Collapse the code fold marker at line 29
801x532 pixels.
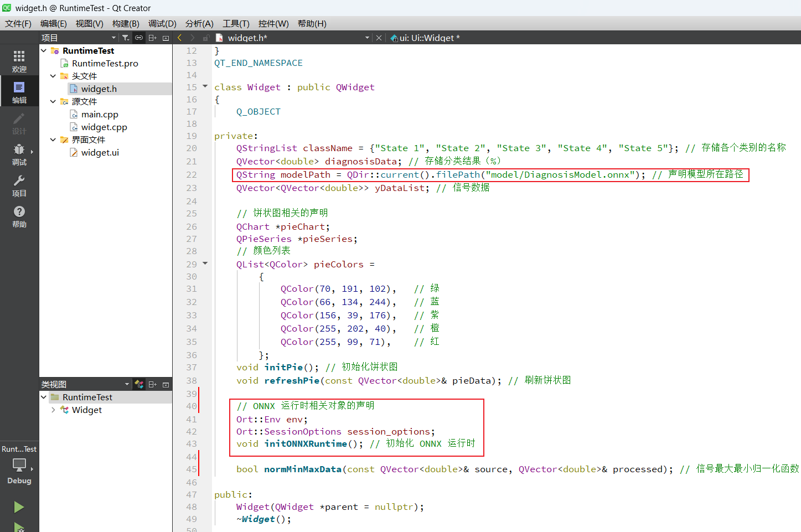coord(205,264)
